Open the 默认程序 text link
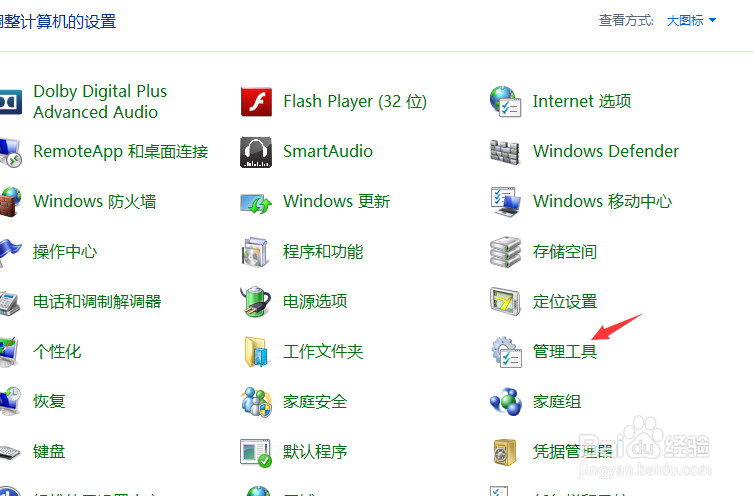The image size is (754, 496). (315, 452)
